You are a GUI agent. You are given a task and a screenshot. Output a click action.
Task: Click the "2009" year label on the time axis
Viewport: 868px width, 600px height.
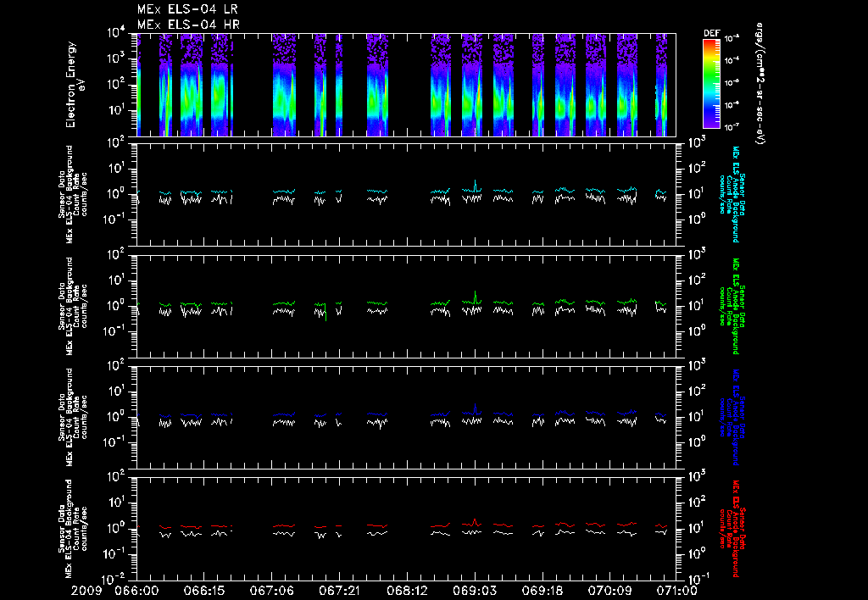(x=87, y=591)
